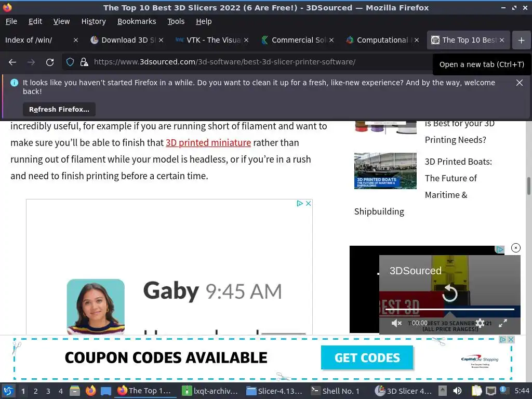Switch to virtual desktop 3
Viewport: 532px width, 399px height.
click(x=48, y=391)
